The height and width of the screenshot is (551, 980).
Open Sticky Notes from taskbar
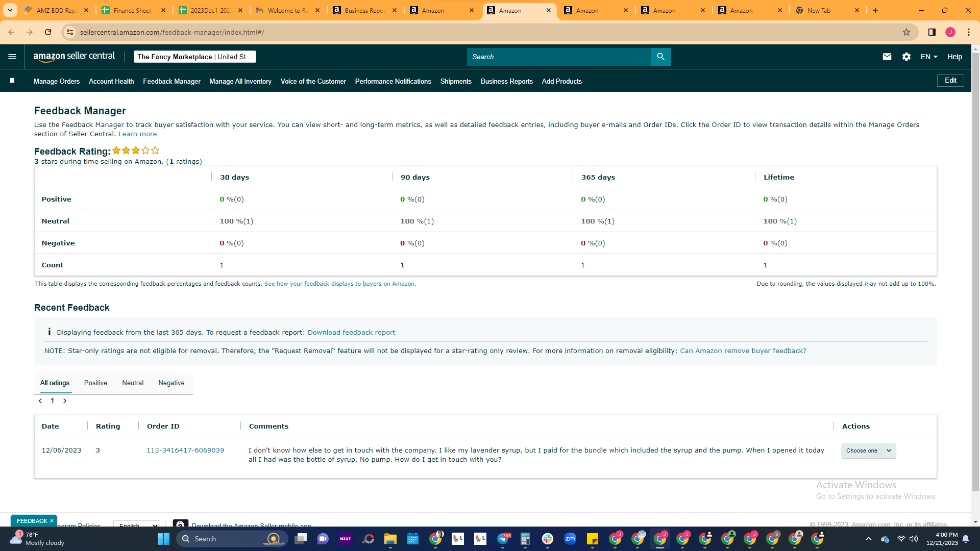(x=593, y=539)
